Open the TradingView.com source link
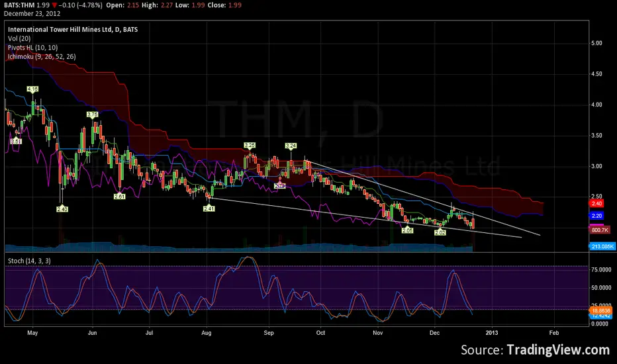Image resolution: width=617 pixels, height=364 pixels. [x=558, y=349]
